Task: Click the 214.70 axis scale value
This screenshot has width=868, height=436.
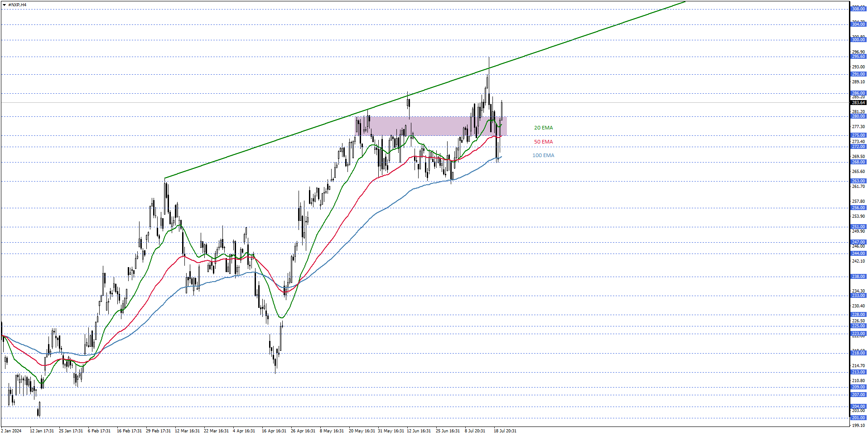Action: click(858, 366)
